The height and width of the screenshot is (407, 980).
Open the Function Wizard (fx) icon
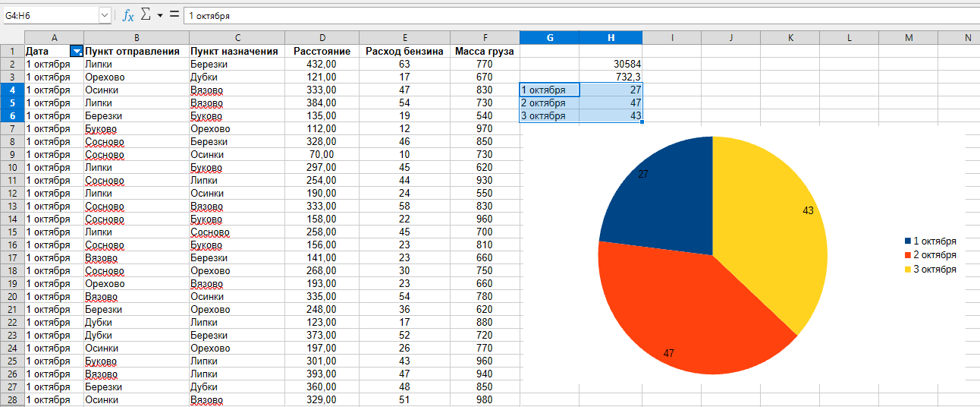(128, 15)
